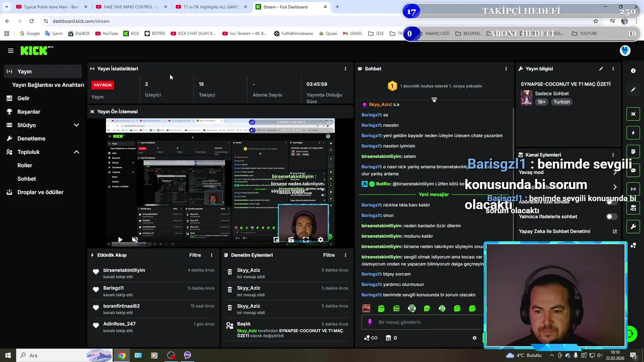This screenshot has width=644, height=362.
Task: Toggle stream preview panel icon in right sidebar
Action: pos(633,114)
